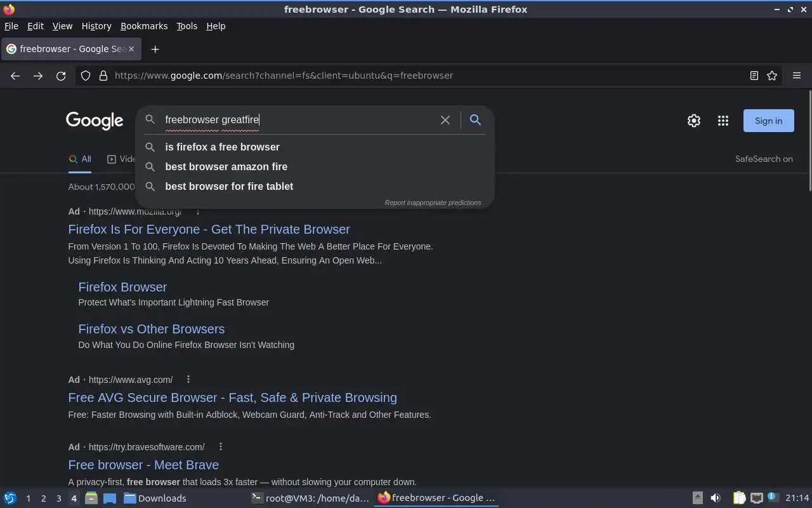Close the freebrowser Google Search tab
Screen dimensions: 812x508
[x=131, y=49]
